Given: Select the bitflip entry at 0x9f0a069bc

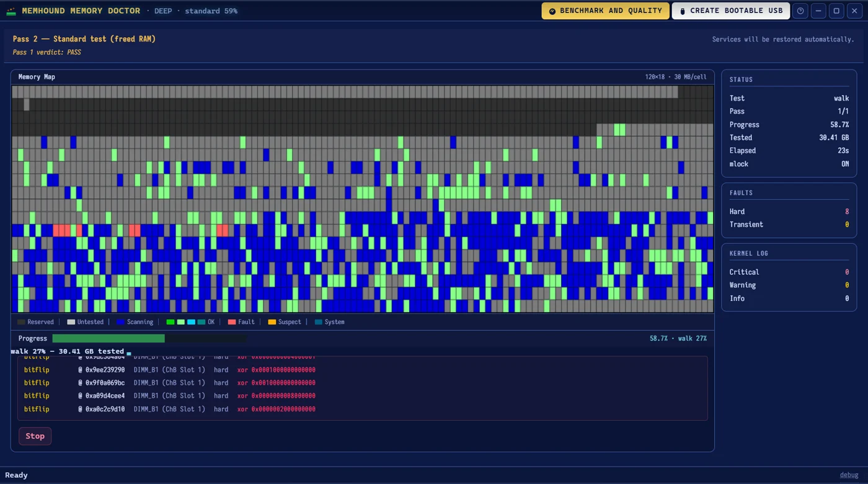Looking at the screenshot, I should [x=363, y=383].
